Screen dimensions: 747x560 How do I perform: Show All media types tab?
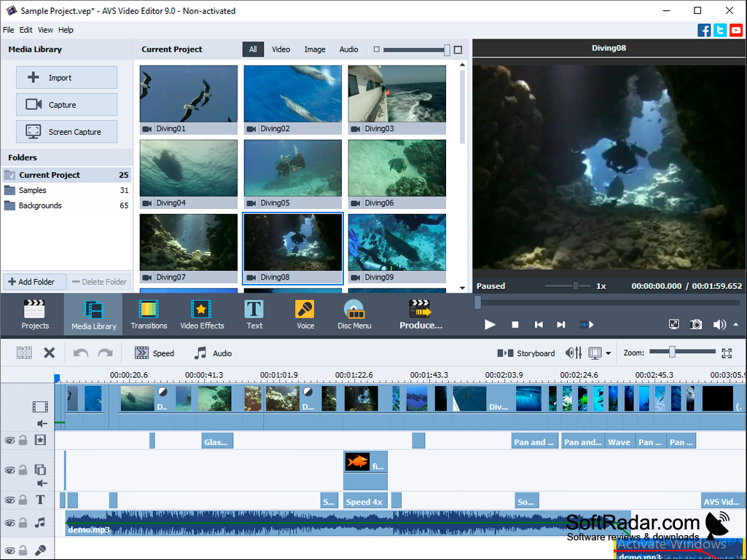253,50
